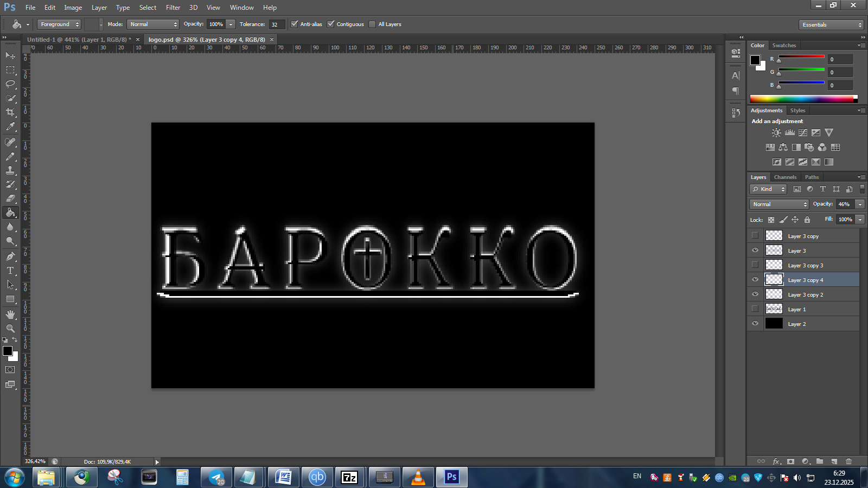Enable the All Layers checkbox
The image size is (868, 488).
[372, 24]
